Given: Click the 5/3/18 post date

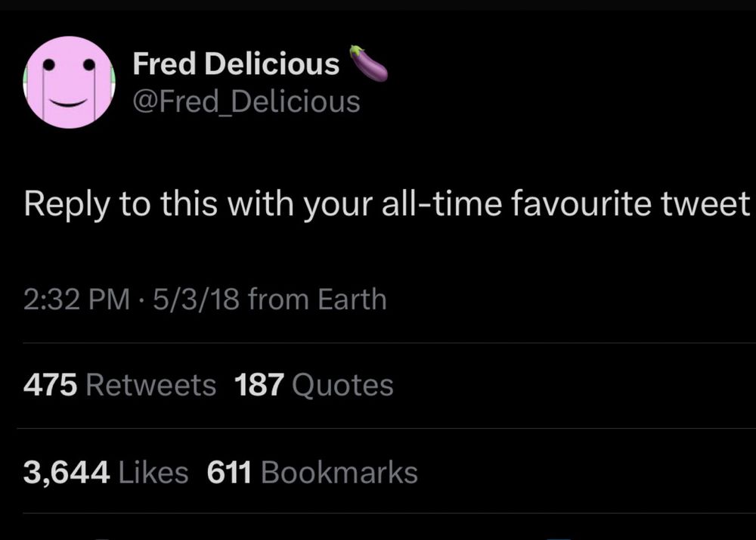Looking at the screenshot, I should pos(196,300).
